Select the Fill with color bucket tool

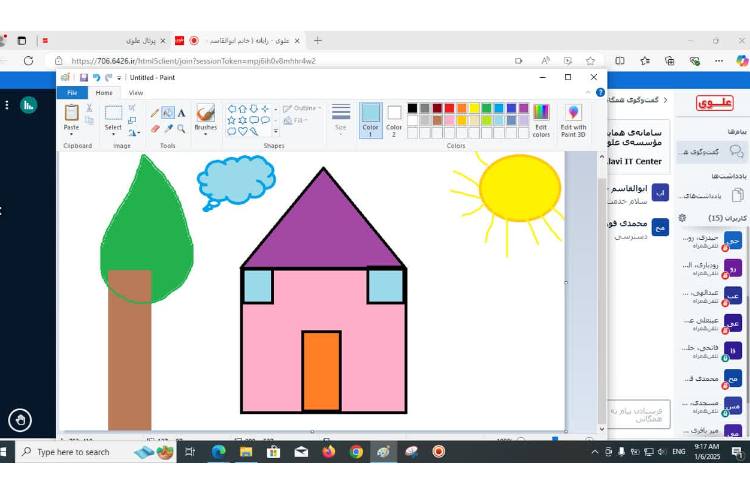pos(168,113)
